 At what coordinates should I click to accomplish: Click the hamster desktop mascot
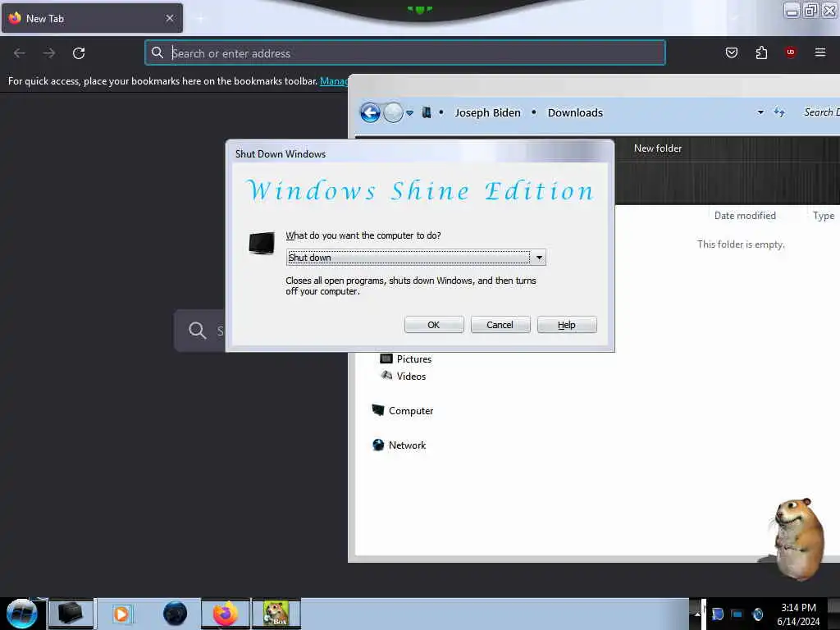pos(797,538)
